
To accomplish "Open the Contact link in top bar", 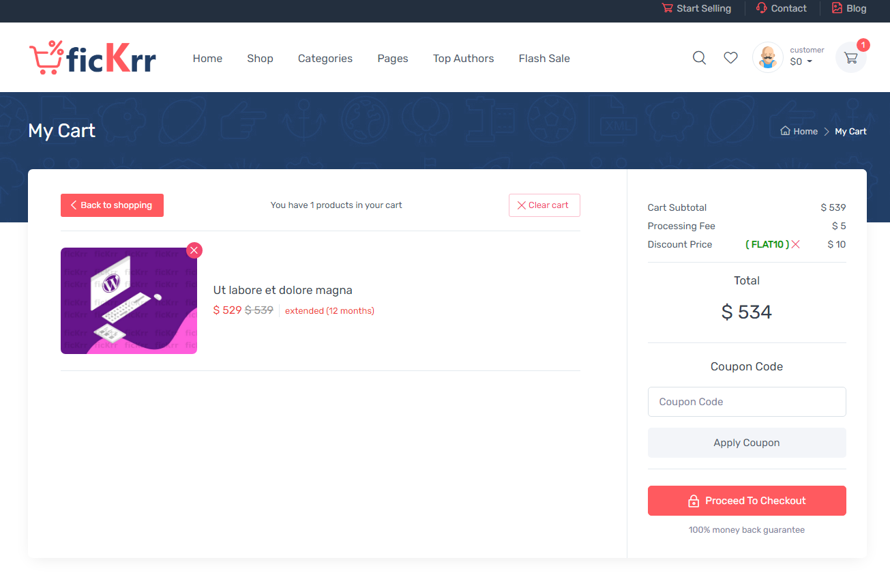I will pyautogui.click(x=782, y=8).
